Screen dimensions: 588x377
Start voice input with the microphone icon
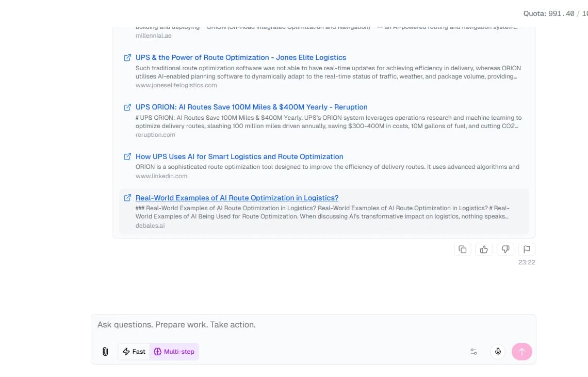498,352
